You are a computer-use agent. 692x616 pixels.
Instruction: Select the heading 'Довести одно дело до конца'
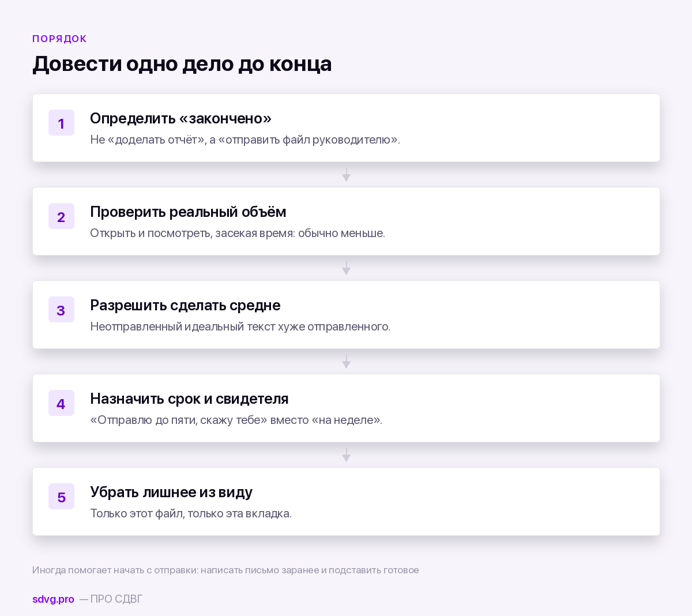[182, 63]
